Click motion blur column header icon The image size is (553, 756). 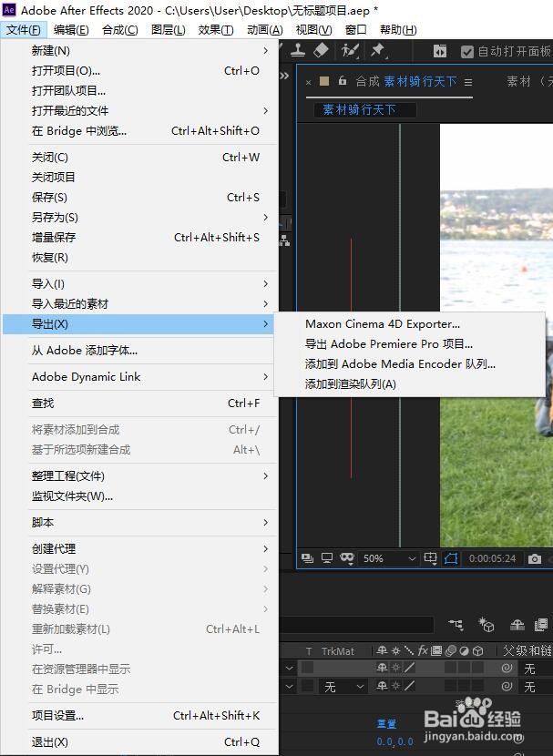450,651
